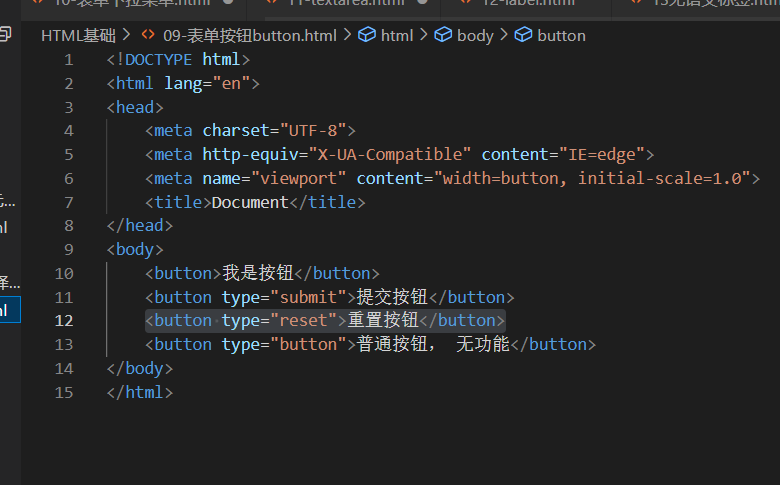Click the file icon on the 13无语义标签 tab
This screenshot has height=485, width=780.
(x=634, y=3)
